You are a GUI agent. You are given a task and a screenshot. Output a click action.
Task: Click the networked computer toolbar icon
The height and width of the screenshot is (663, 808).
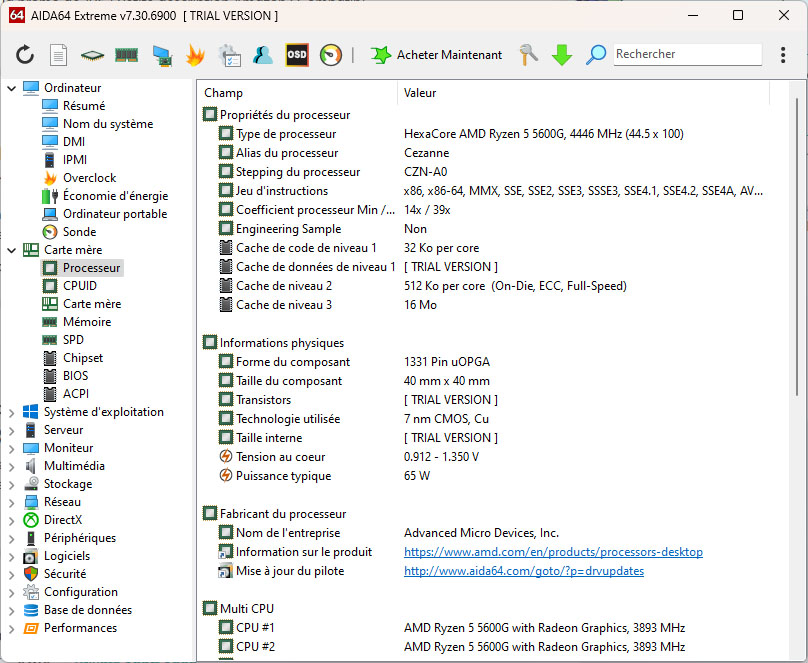(x=162, y=55)
